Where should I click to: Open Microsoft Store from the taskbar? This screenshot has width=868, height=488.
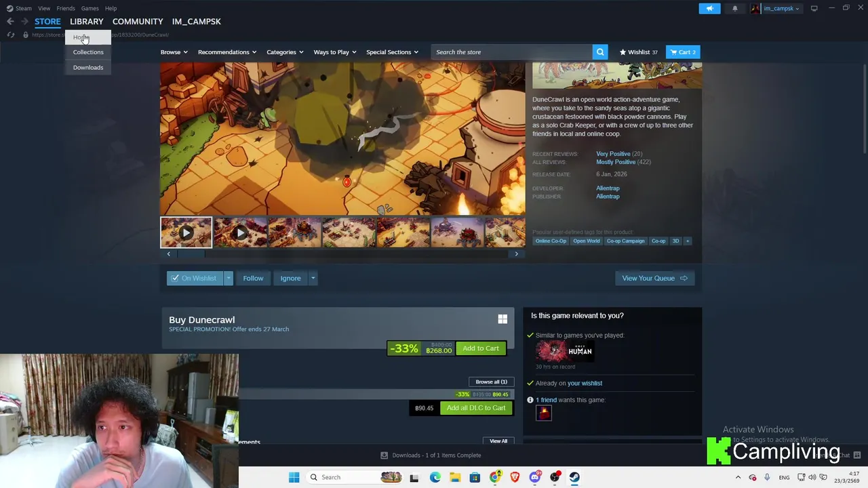pyautogui.click(x=475, y=477)
